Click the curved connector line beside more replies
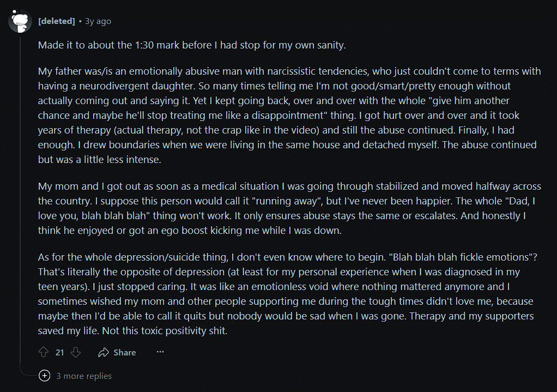 tap(26, 372)
